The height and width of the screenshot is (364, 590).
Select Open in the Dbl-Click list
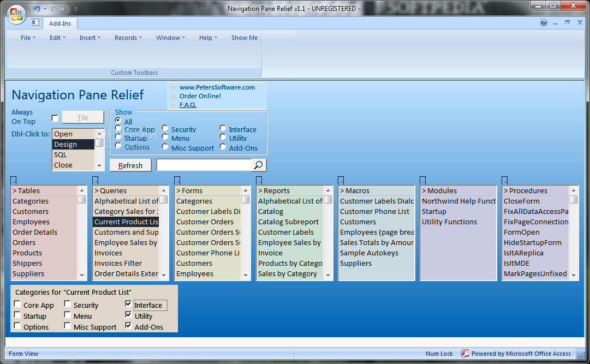click(73, 134)
